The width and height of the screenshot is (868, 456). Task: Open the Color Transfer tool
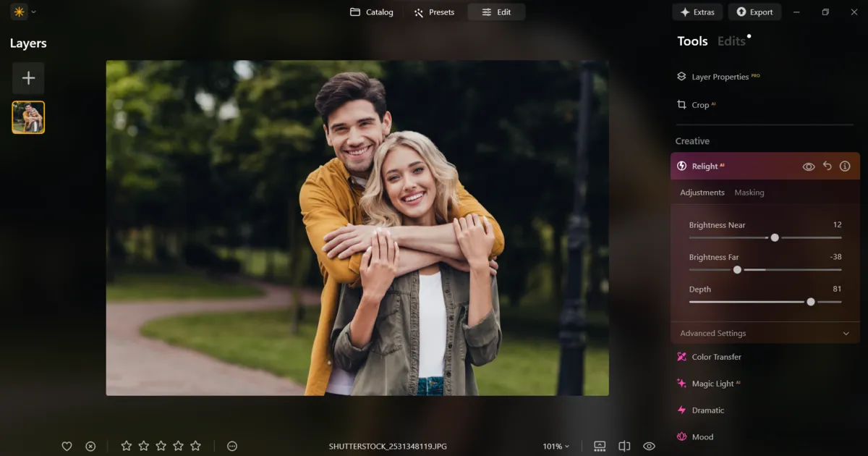click(715, 357)
